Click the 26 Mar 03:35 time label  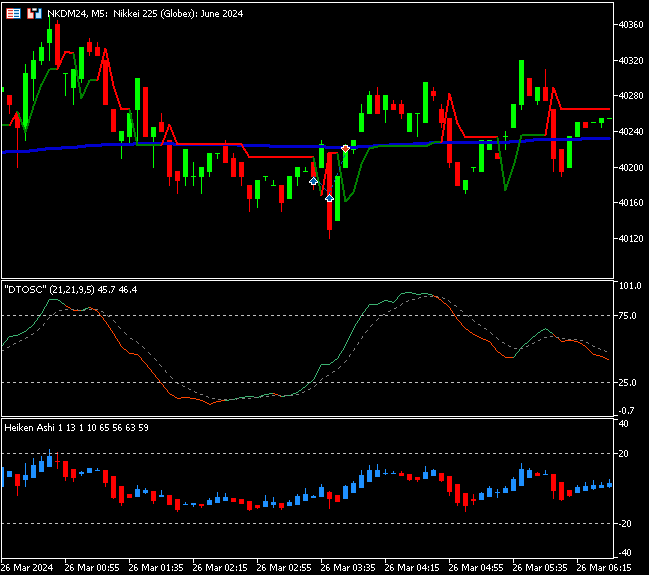348,568
